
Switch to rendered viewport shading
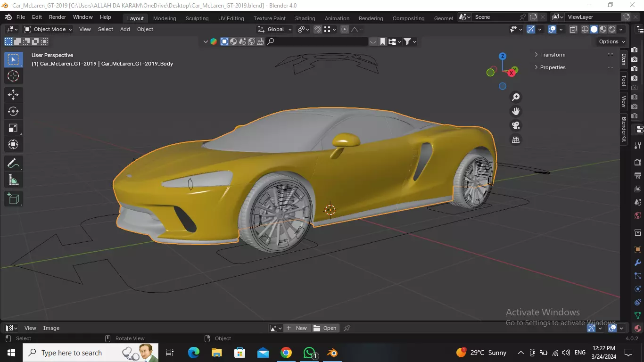(612, 29)
